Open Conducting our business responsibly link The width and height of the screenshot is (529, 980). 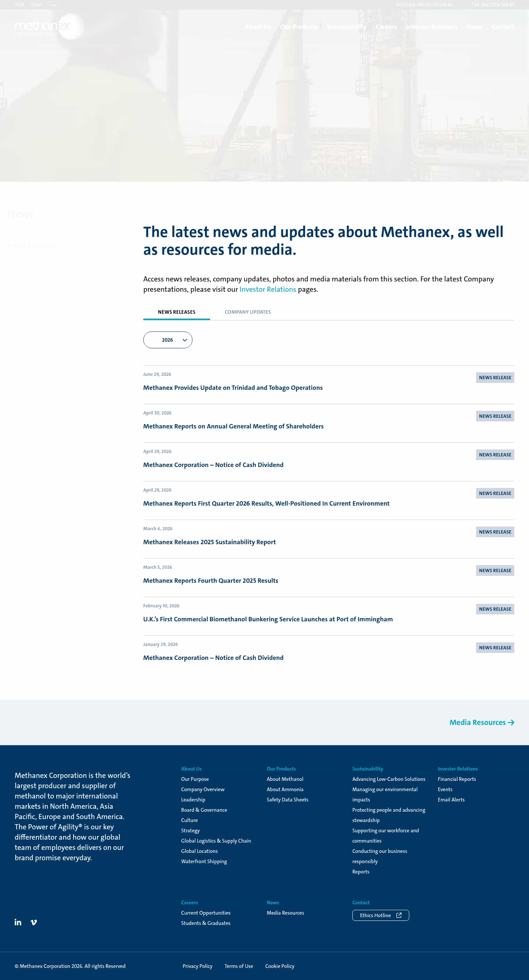(379, 856)
